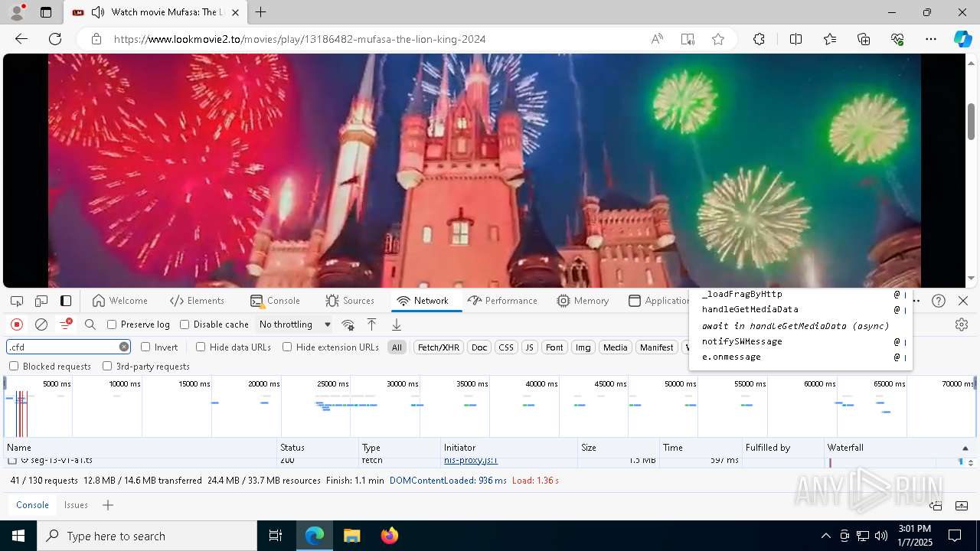The height and width of the screenshot is (551, 980).
Task: Click browser back arrow
Action: [x=21, y=39]
